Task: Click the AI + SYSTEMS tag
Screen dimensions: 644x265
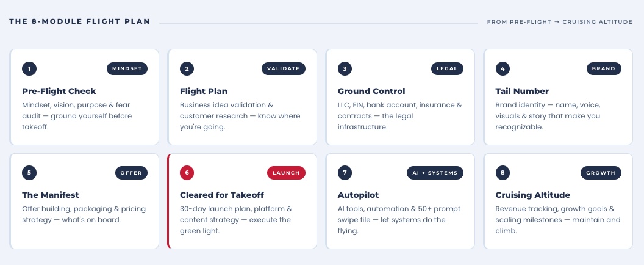Action: point(435,173)
